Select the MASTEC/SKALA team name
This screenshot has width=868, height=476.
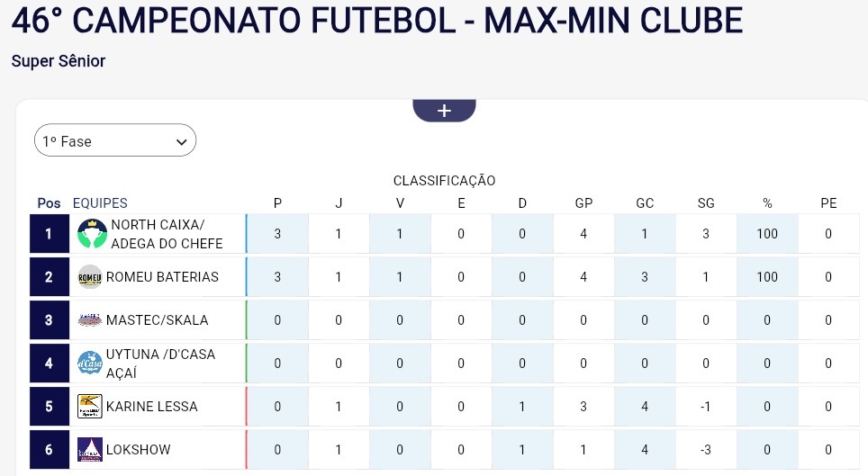tap(157, 320)
